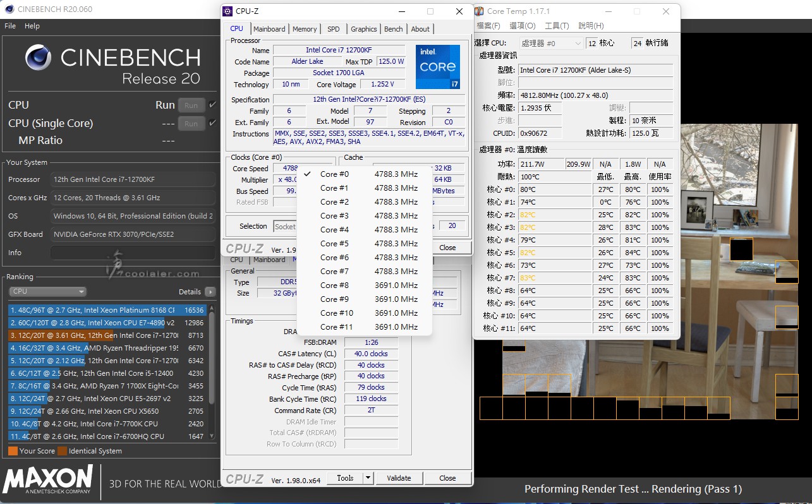Open the File menu in Cinebench

coord(10,26)
